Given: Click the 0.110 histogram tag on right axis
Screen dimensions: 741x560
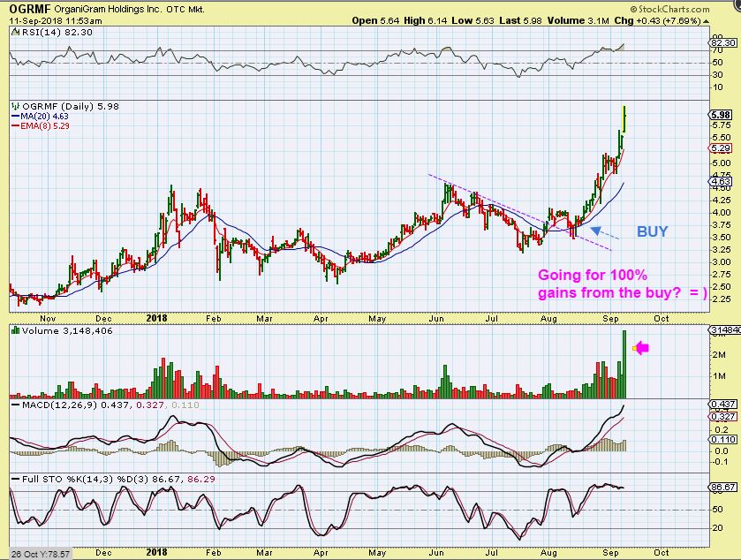Looking at the screenshot, I should click(x=723, y=440).
